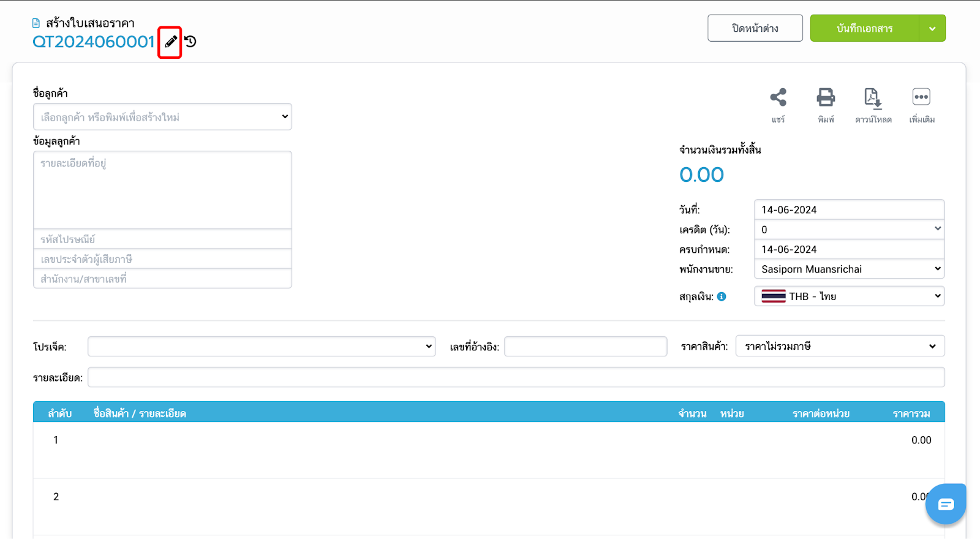This screenshot has width=980, height=539.
Task: Click the print (พิมพ์) icon
Action: (x=826, y=97)
